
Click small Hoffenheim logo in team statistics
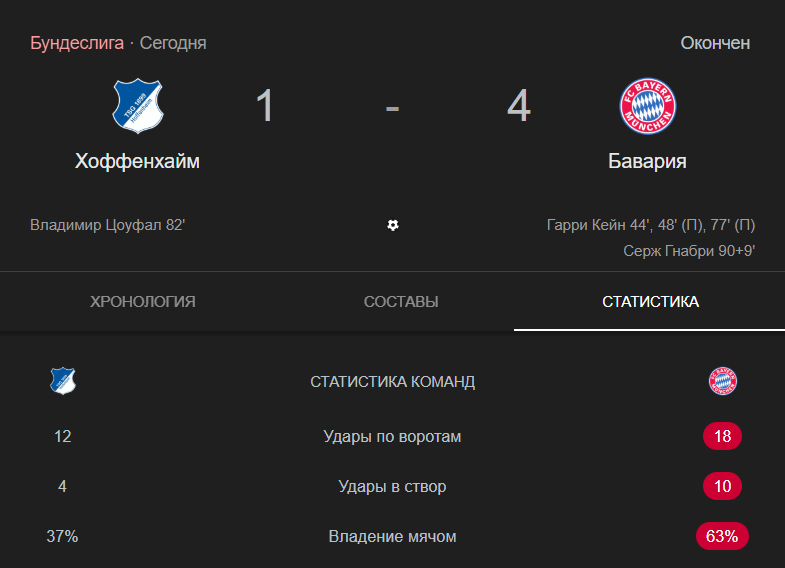(x=63, y=381)
